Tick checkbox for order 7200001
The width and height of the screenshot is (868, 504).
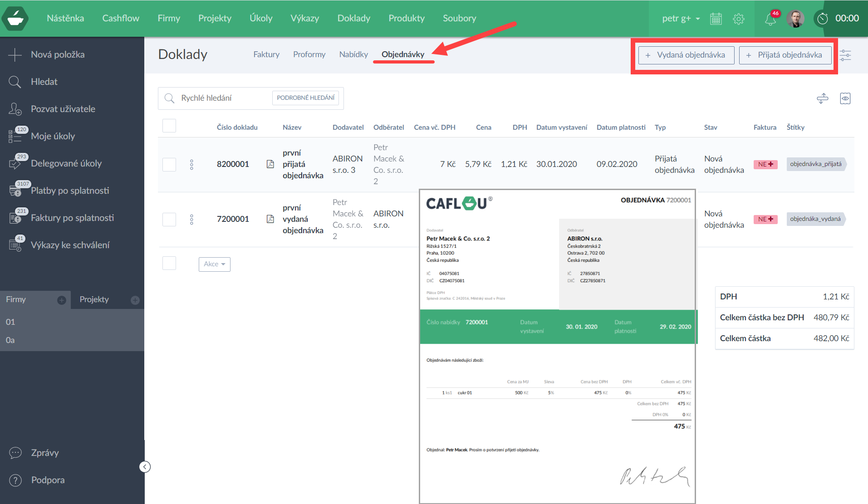tap(169, 220)
